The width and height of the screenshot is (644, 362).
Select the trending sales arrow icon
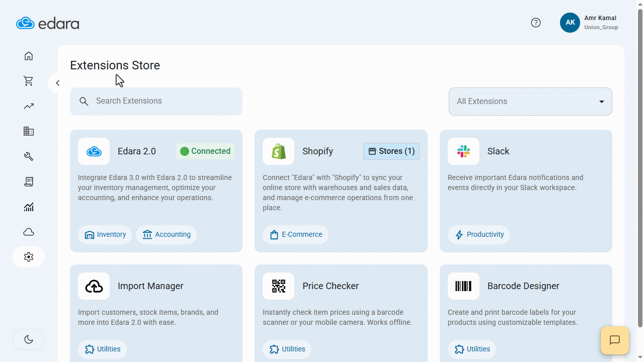click(x=29, y=106)
